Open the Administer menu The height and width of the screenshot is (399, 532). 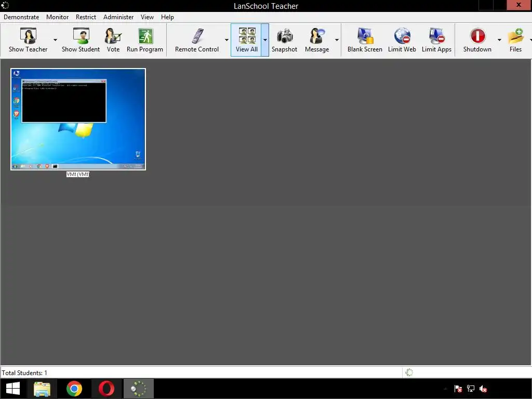pos(118,17)
